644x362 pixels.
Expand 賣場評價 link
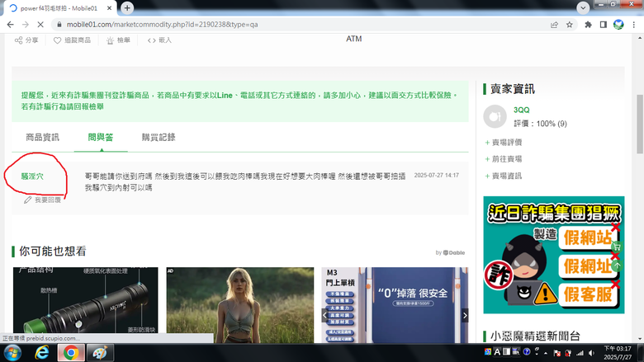(x=503, y=143)
